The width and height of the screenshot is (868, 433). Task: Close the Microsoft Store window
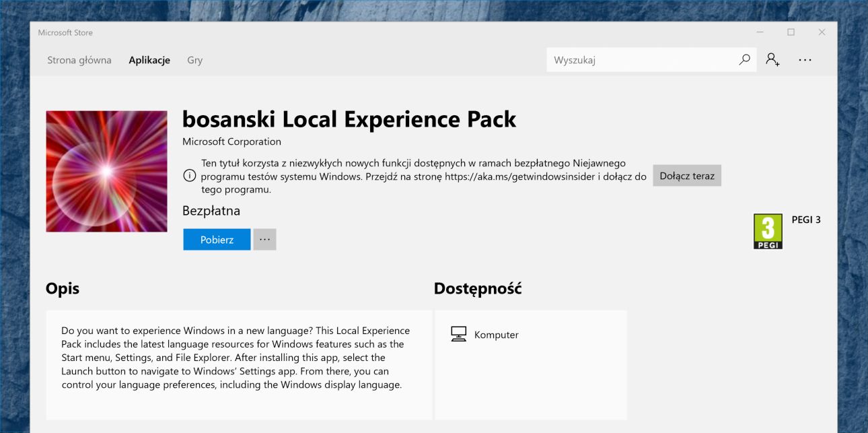pos(822,32)
